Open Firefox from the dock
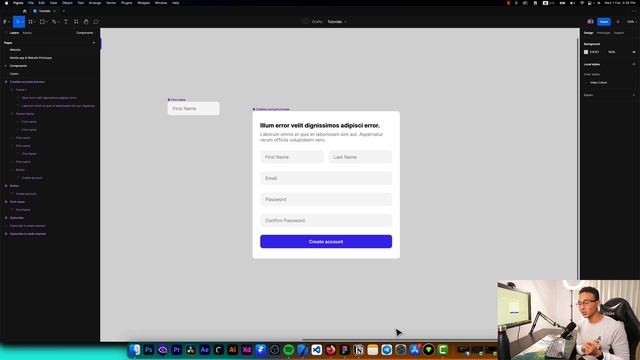 click(331, 350)
